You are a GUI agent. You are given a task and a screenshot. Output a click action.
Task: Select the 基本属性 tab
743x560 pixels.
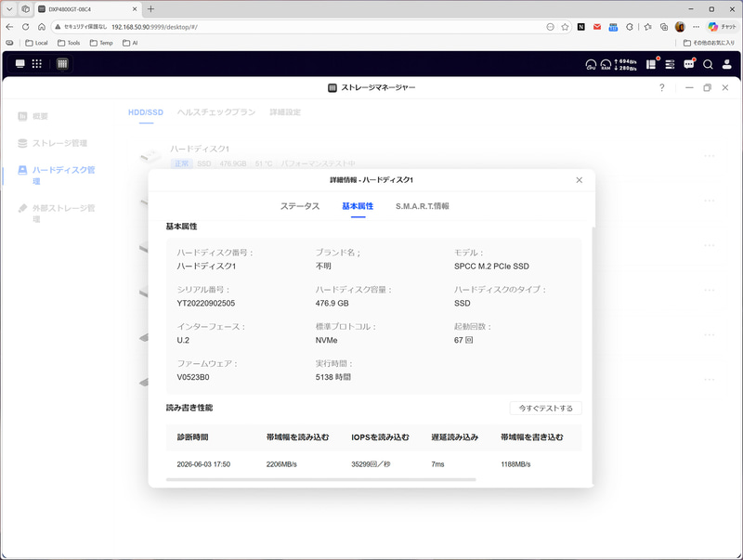(x=358, y=206)
